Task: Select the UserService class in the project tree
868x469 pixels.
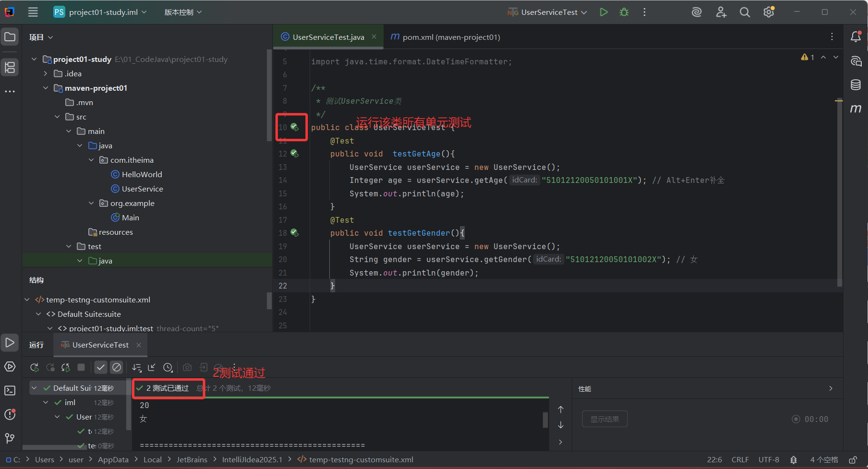Action: pyautogui.click(x=142, y=189)
